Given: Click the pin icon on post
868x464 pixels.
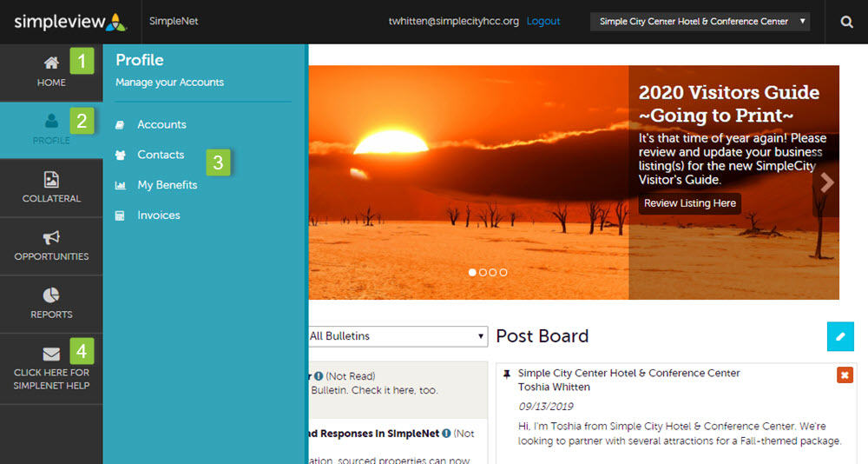Looking at the screenshot, I should click(x=507, y=375).
